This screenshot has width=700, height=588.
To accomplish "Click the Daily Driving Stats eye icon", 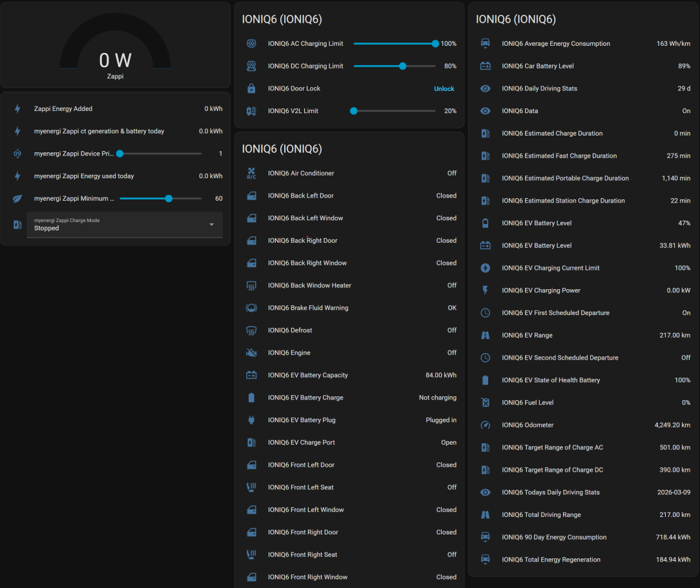I will coord(485,88).
